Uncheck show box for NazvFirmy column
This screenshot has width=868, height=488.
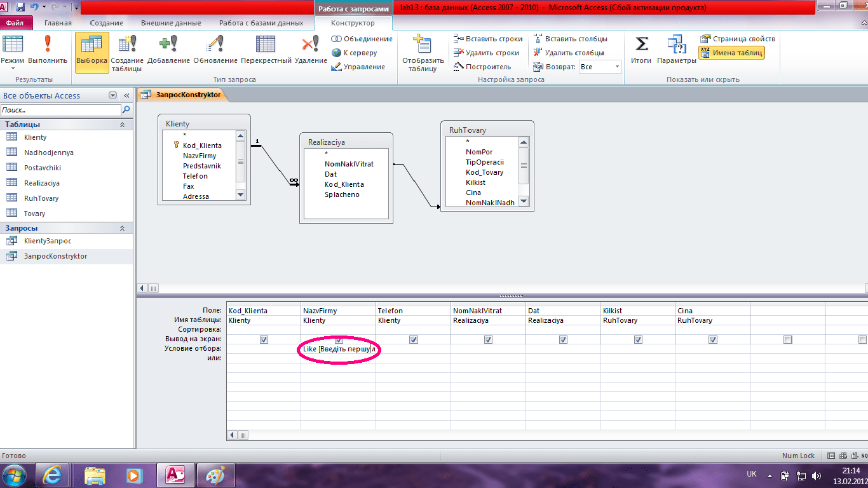click(x=339, y=340)
